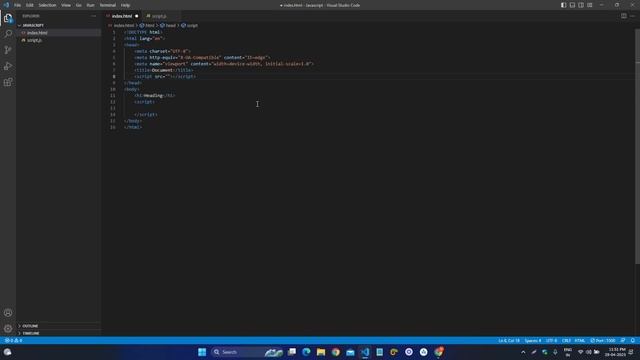Screen dimensions: 640x360
Task: Change language mode via HTML status item
Action: 580,340
